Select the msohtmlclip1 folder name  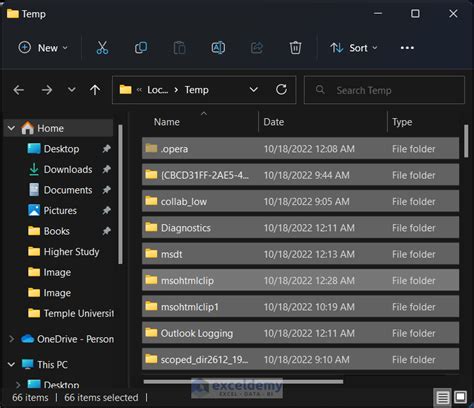(190, 307)
